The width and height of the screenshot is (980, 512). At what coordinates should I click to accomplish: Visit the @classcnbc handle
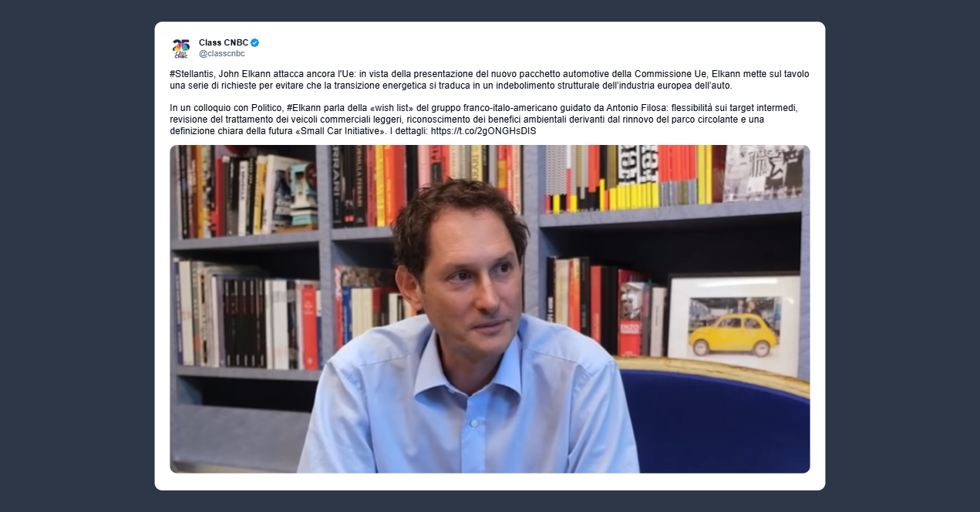tap(221, 54)
